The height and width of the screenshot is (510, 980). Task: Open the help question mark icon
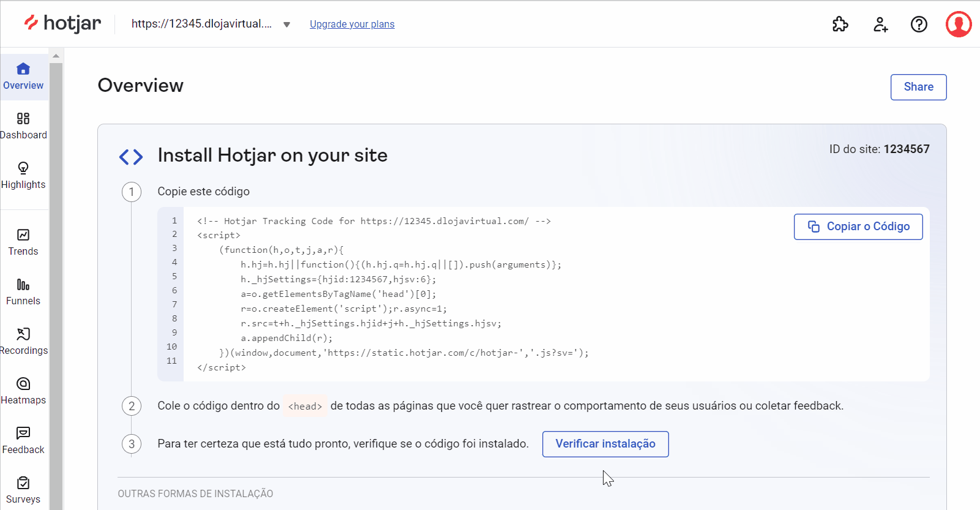[919, 24]
